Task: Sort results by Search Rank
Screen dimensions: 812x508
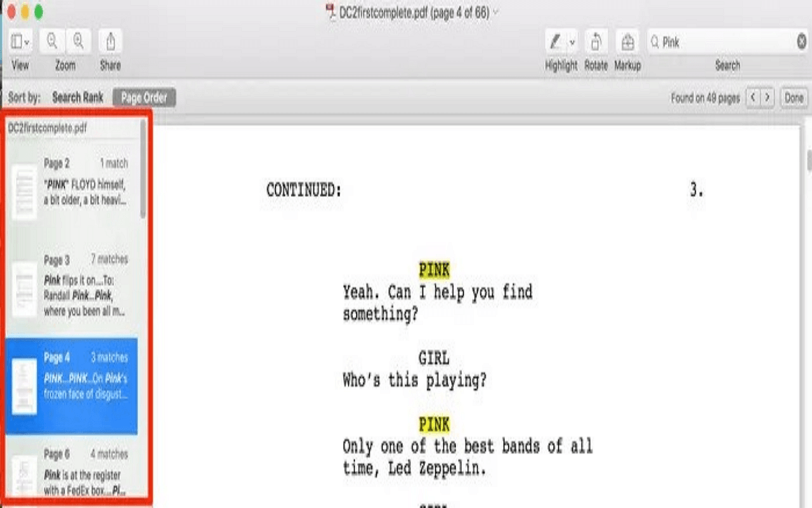Action: tap(77, 97)
